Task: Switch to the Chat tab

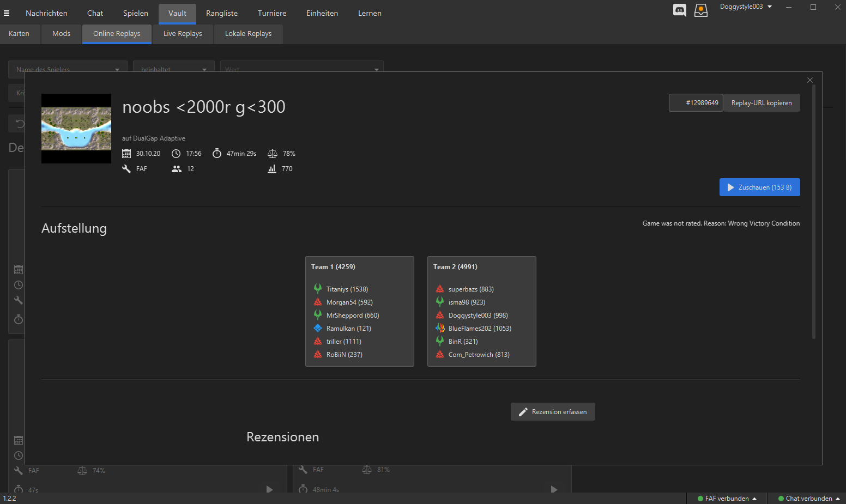Action: 95,13
